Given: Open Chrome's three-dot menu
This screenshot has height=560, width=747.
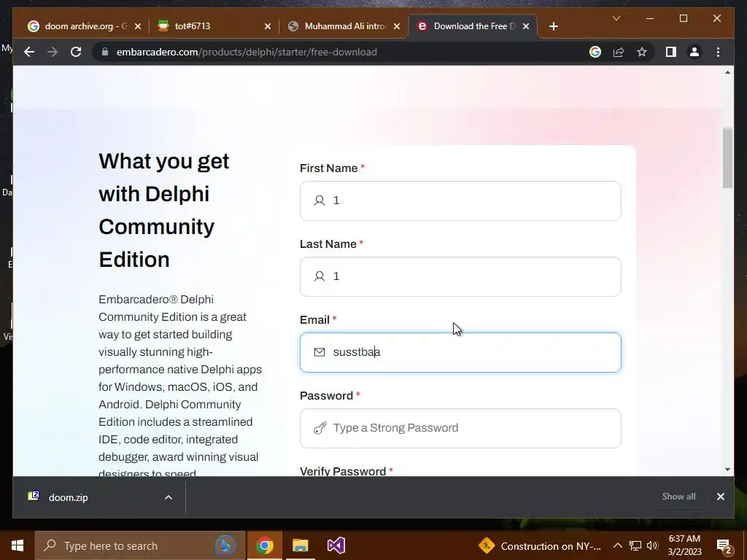Looking at the screenshot, I should pos(718,52).
